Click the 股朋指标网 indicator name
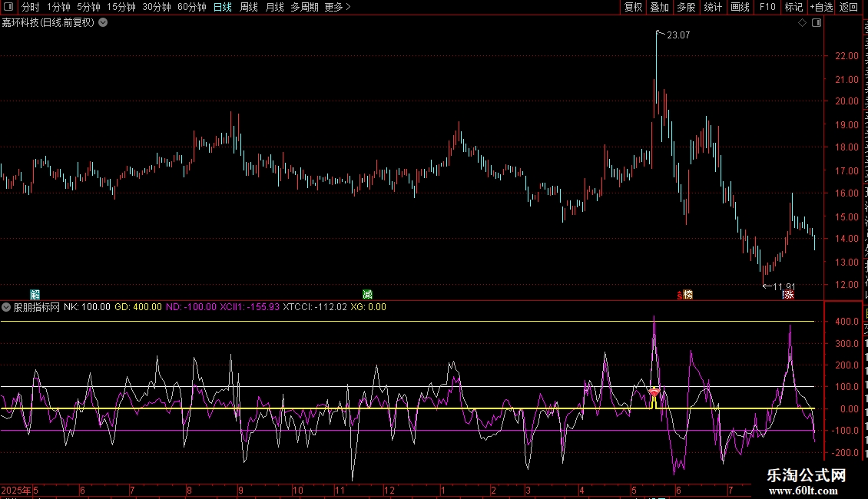Screen dimensions: 868x499 37,307
